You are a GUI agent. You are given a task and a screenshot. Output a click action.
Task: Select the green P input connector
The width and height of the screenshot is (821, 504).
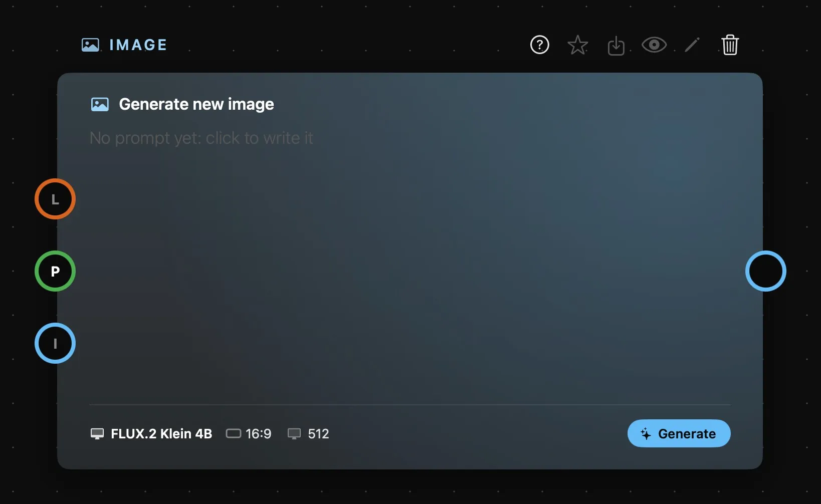(x=55, y=271)
